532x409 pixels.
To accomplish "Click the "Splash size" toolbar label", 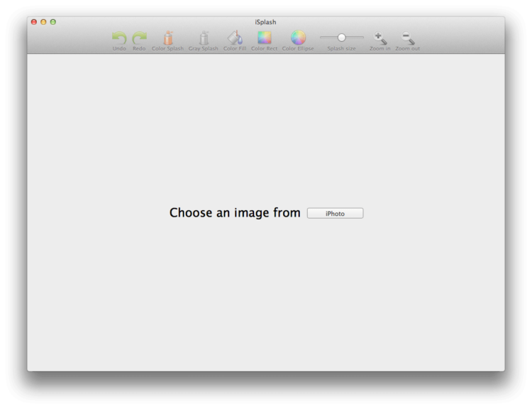I will click(341, 48).
